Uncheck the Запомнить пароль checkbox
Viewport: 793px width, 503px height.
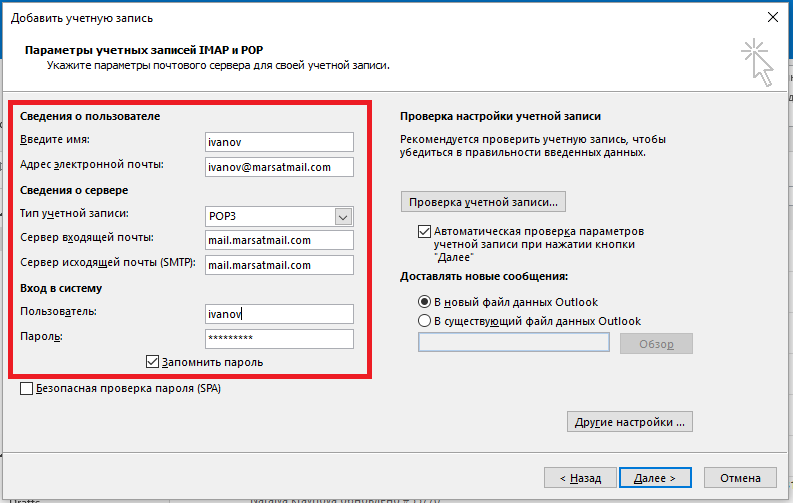click(152, 362)
